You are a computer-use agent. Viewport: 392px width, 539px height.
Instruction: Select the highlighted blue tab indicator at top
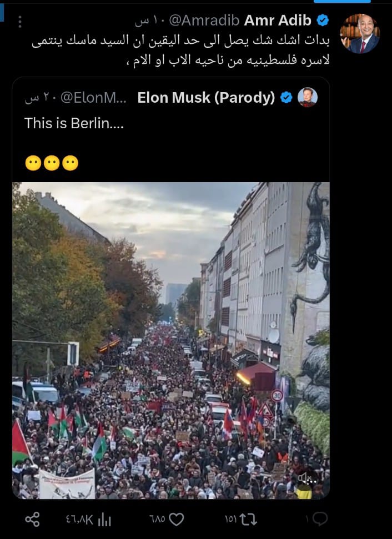(342, 1)
